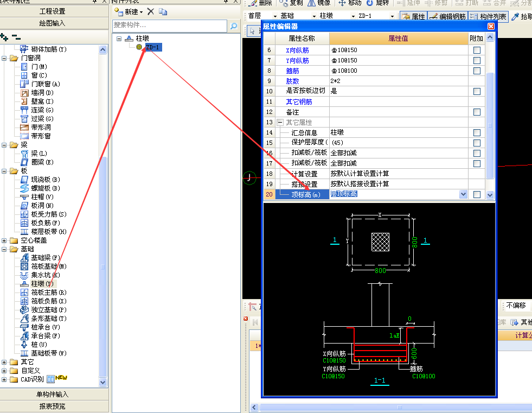Click the 构件列表 toolbar button
The width and height of the screenshot is (532, 413).
tap(488, 16)
